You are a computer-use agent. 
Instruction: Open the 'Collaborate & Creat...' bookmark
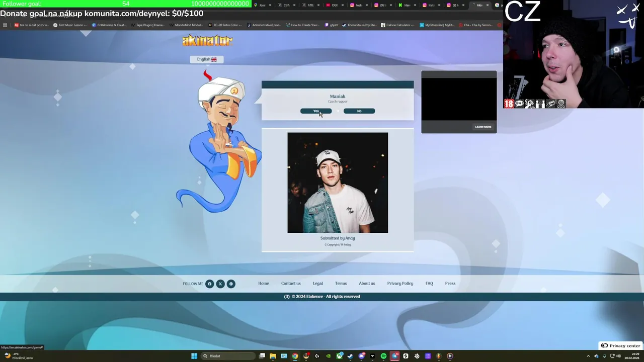pos(109,25)
